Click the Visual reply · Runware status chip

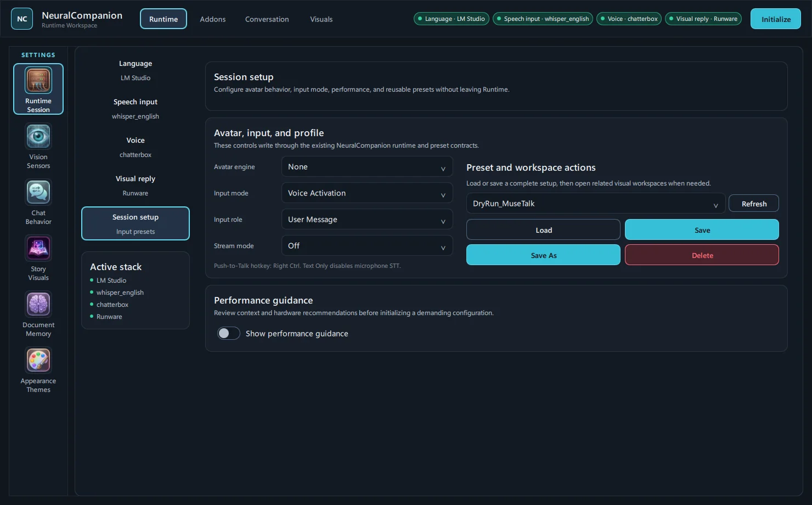coord(703,19)
